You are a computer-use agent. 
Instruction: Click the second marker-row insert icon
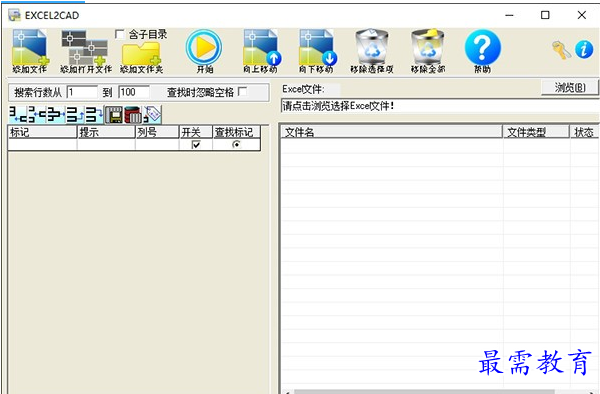(x=36, y=115)
